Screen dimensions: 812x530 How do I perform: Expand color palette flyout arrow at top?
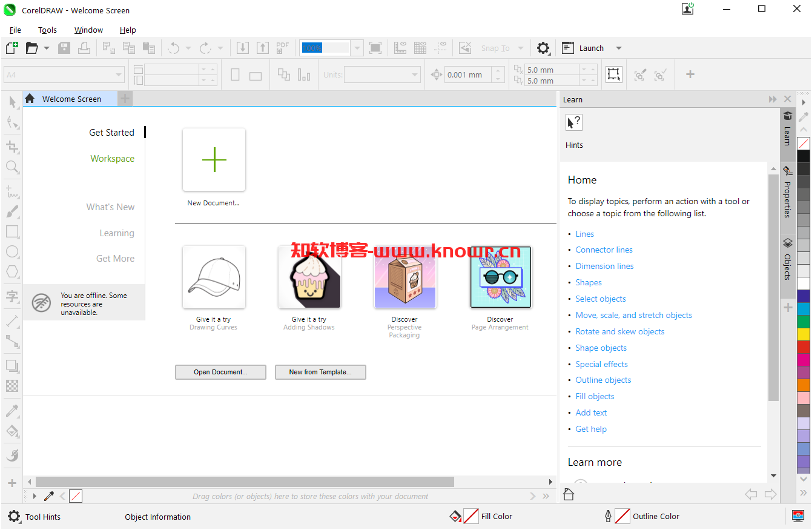pyautogui.click(x=804, y=102)
